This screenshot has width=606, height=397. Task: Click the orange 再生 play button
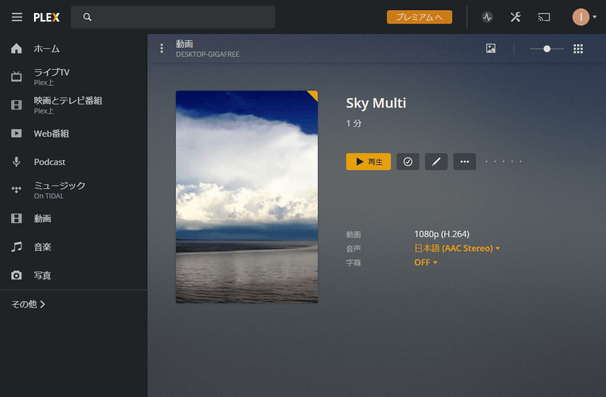368,162
